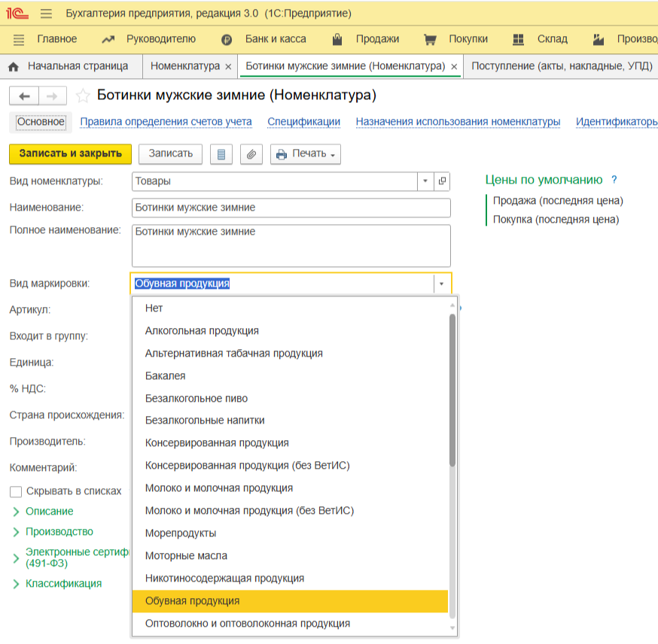Screen dimensions: 658x644
Task: Expand the Описание section
Action: coord(49,512)
